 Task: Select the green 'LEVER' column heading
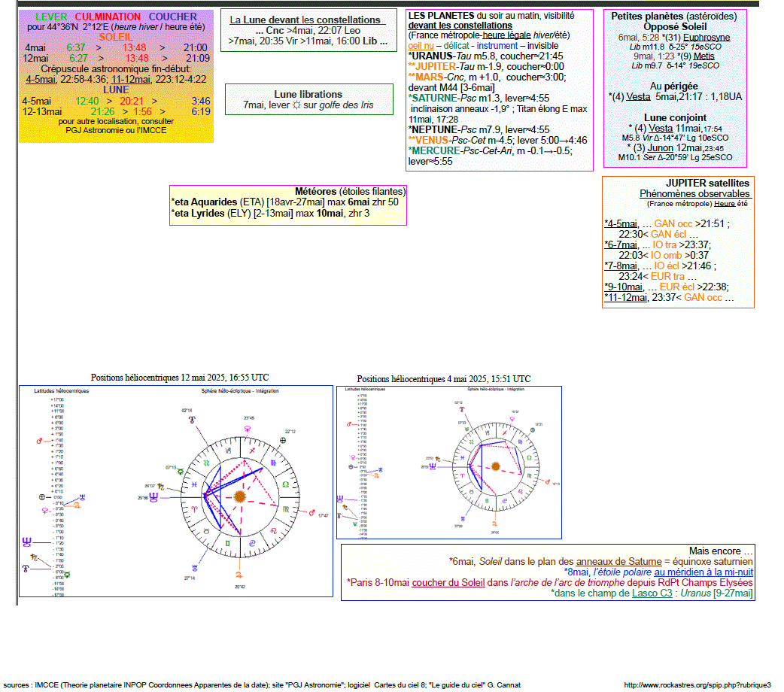[x=51, y=17]
